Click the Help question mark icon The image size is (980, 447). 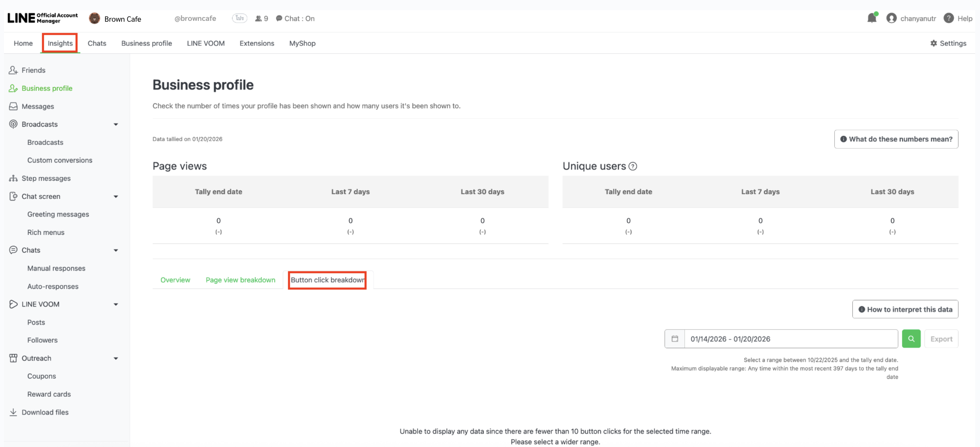(x=948, y=18)
